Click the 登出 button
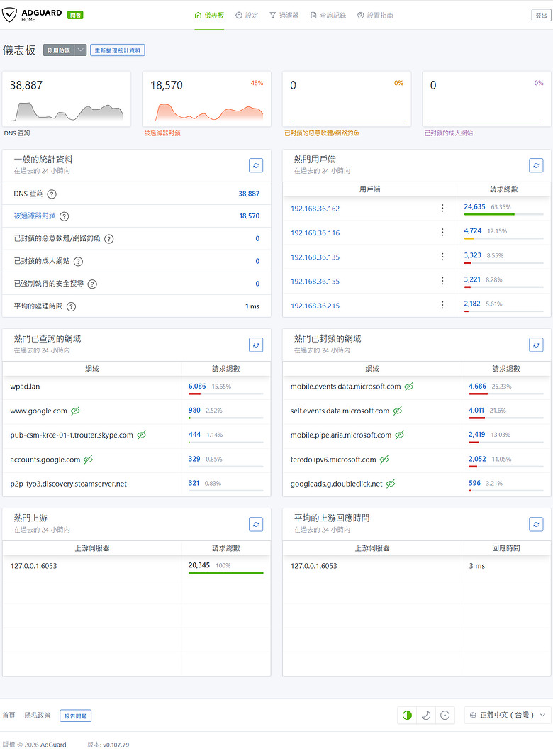Viewport: 553px width, 756px height. click(x=541, y=16)
